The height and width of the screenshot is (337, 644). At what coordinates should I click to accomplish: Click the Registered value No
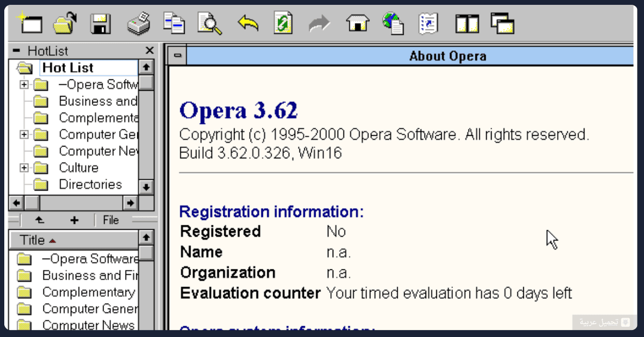(336, 232)
